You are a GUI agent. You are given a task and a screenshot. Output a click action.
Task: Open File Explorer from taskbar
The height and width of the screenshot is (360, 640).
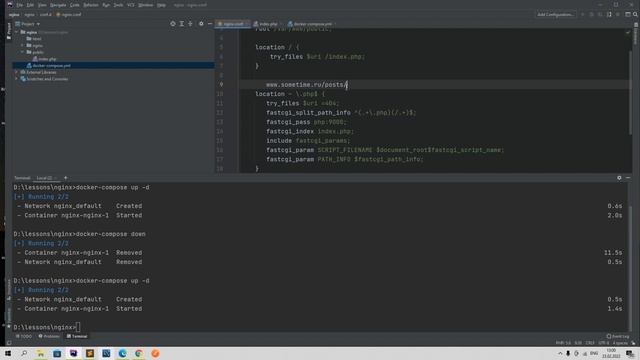point(40,353)
